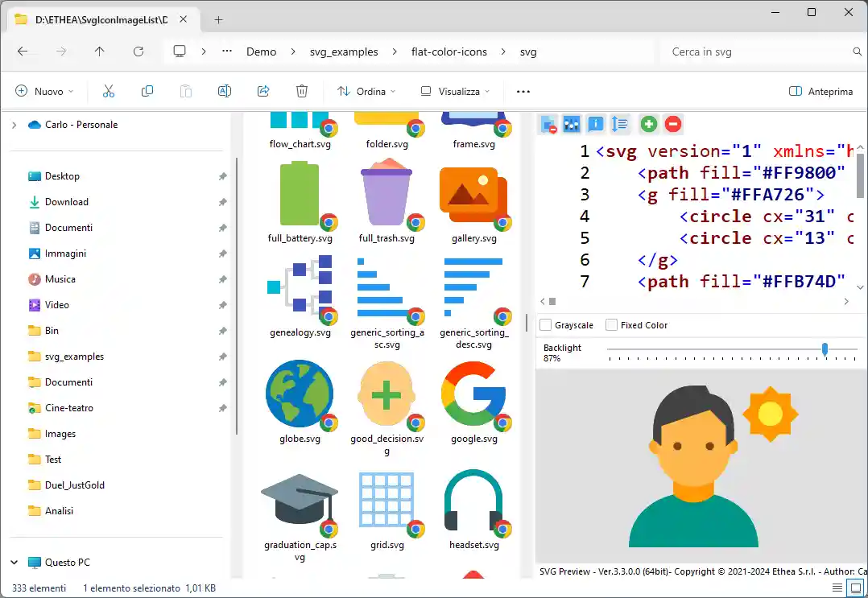
Task: Click the rename icon in toolbar
Action: (225, 92)
